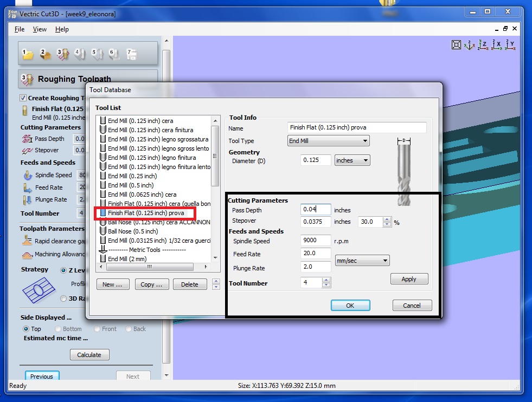Select the Z Level strategy radio button
This screenshot has height=402, width=532.
pyautogui.click(x=63, y=270)
